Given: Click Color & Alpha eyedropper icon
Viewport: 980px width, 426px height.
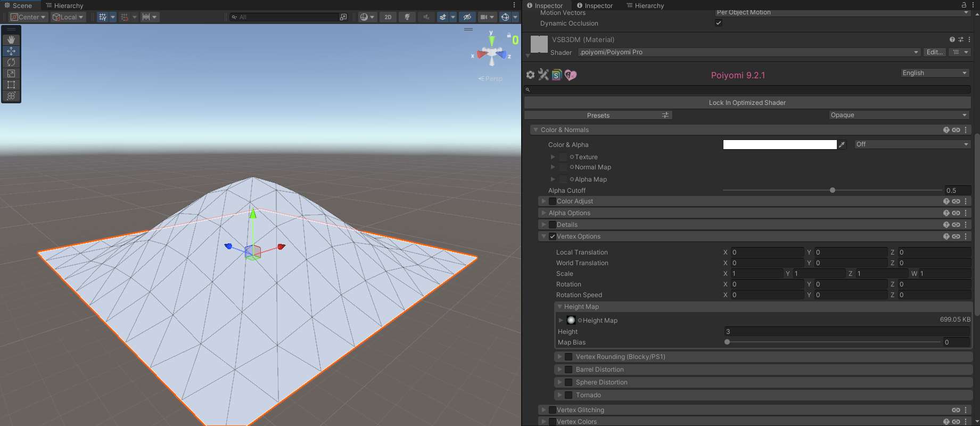Looking at the screenshot, I should coord(842,144).
